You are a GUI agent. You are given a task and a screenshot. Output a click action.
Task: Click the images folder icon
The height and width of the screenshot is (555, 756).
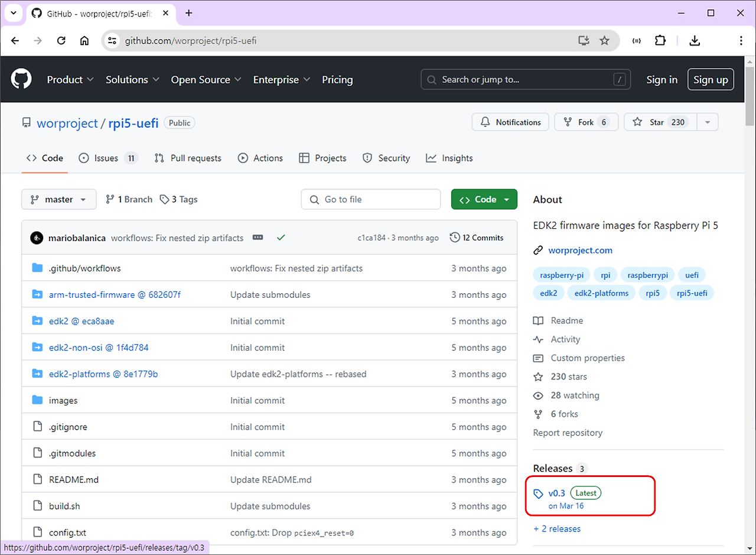(x=37, y=400)
